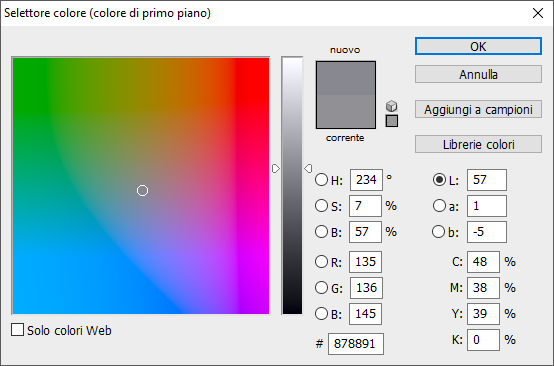Viewport: 554px width, 366px height.
Task: Click the blue field showing 145
Action: coord(365,314)
